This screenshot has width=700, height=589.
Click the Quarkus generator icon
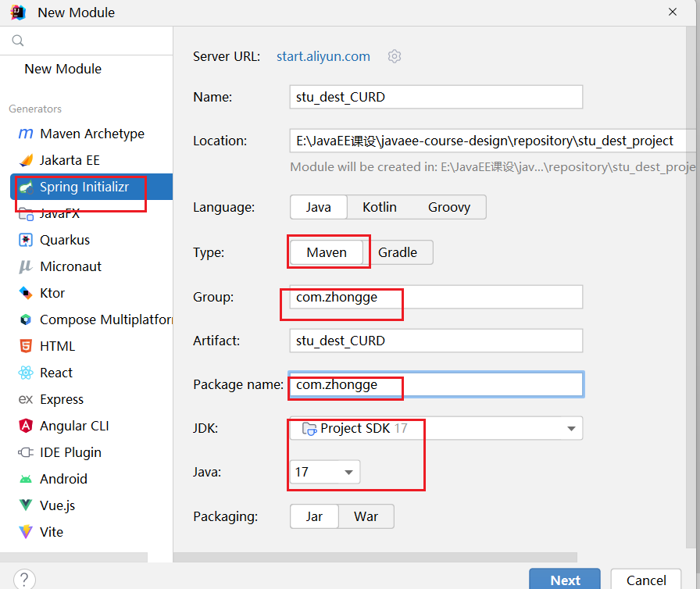point(26,240)
